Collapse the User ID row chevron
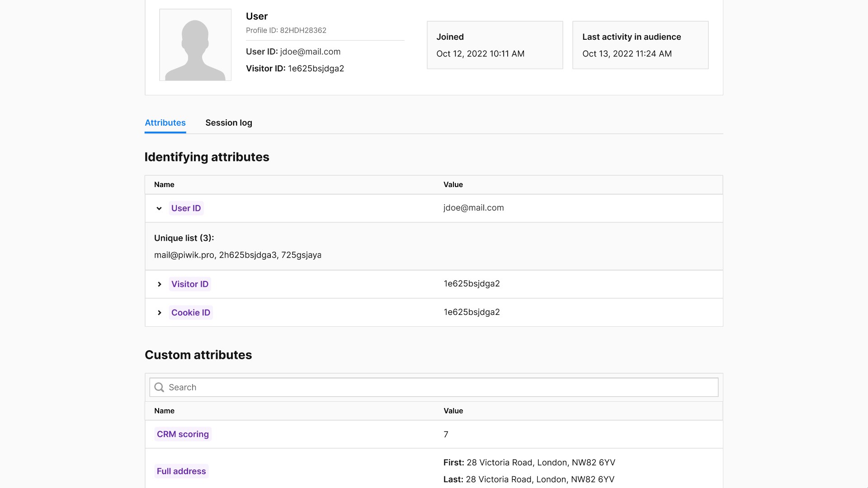The height and width of the screenshot is (488, 868). click(x=159, y=208)
